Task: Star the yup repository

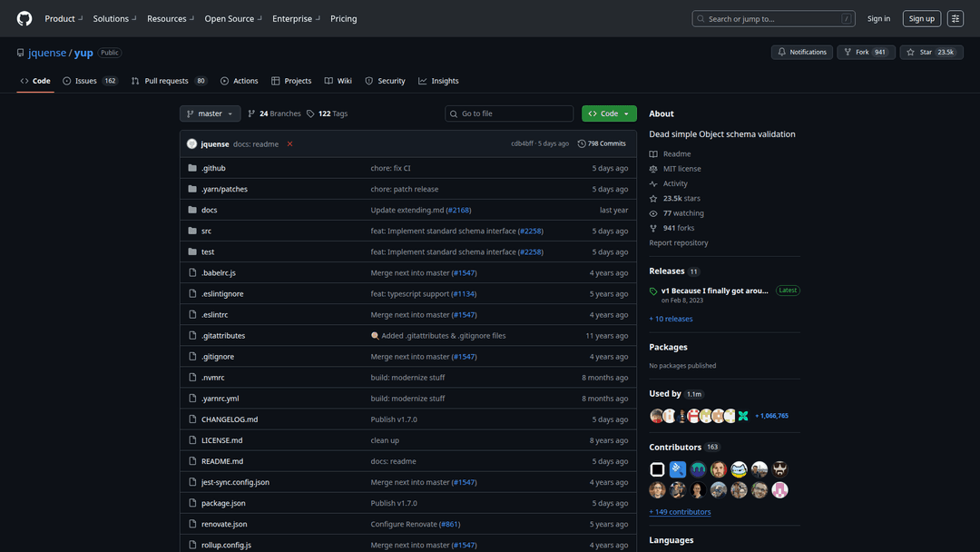Action: (931, 53)
